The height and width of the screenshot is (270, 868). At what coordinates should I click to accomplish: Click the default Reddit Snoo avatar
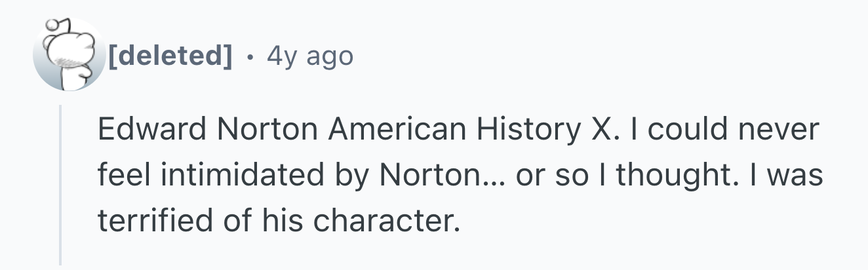point(69,55)
